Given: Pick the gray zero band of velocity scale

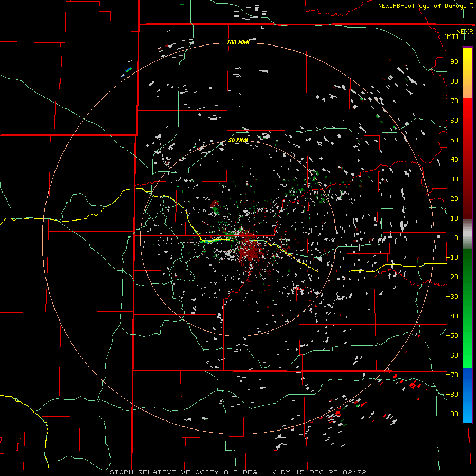Looking at the screenshot, I should pos(467,234).
